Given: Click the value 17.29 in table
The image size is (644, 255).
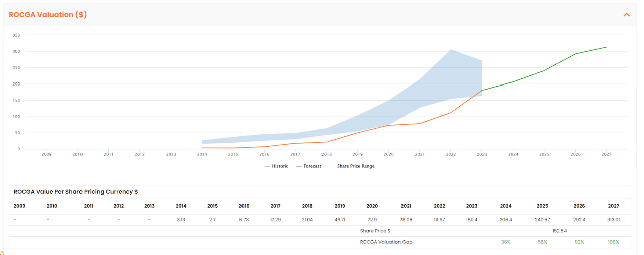Looking at the screenshot, I should click(275, 220).
